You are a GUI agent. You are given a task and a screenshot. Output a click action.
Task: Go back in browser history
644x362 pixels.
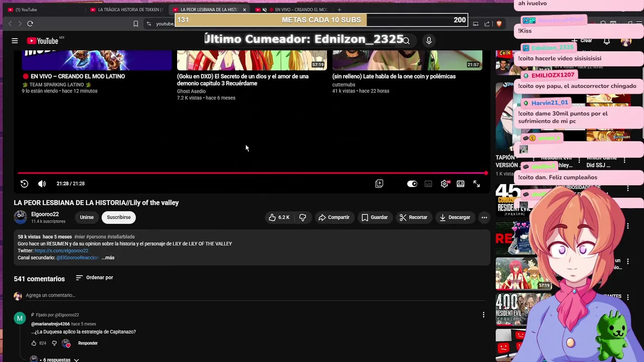[x=10, y=24]
